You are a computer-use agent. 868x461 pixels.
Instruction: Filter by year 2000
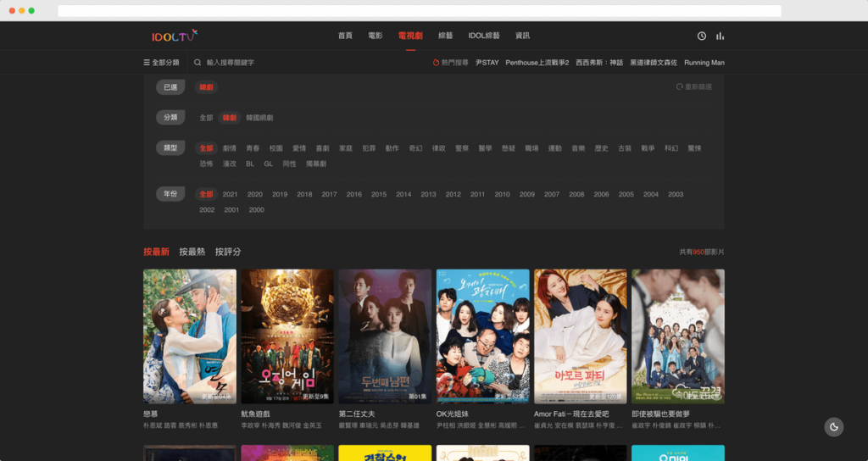pyautogui.click(x=256, y=210)
